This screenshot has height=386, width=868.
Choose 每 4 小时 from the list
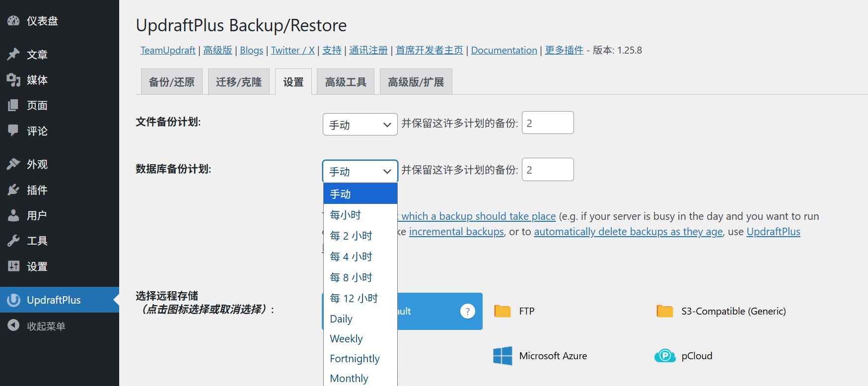click(360, 257)
